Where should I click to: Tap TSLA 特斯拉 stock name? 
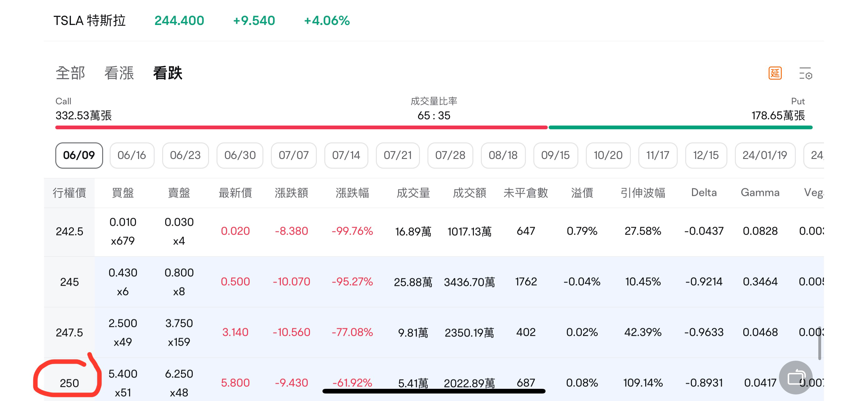89,21
